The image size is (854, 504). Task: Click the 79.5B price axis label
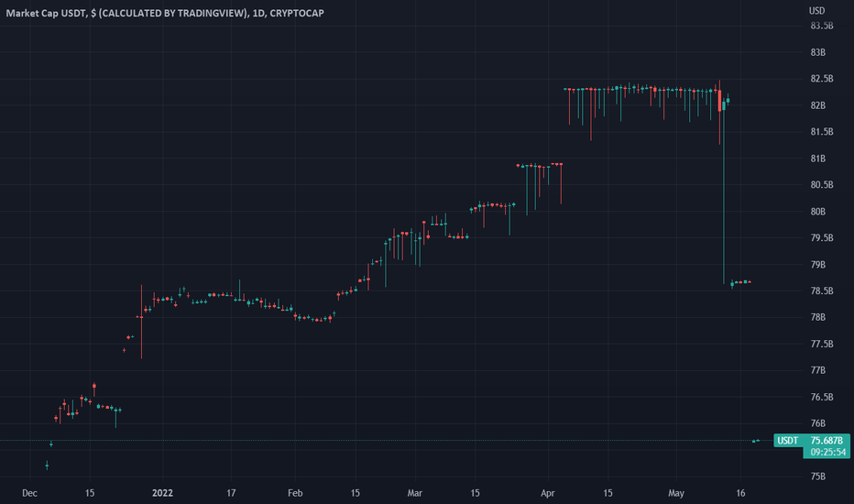[x=821, y=237]
